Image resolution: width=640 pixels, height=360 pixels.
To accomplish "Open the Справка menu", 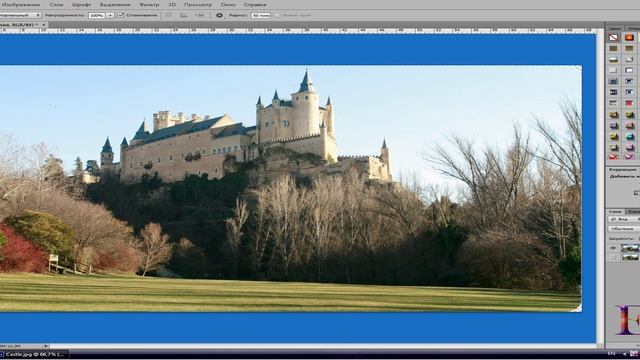I will (x=255, y=4).
